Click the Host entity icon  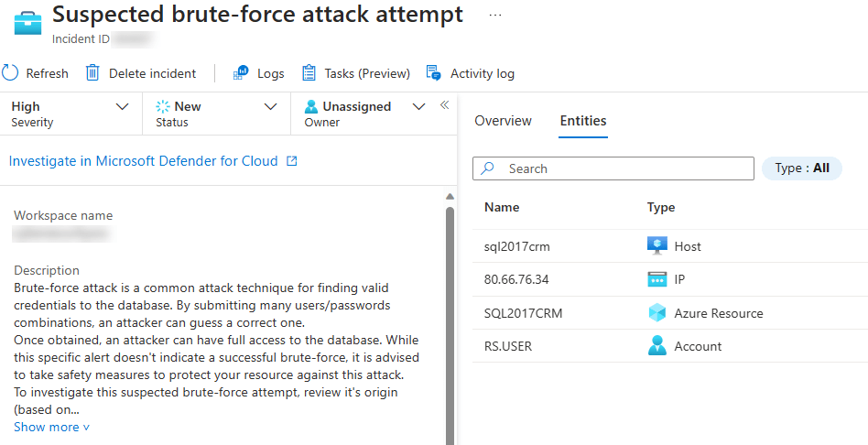click(x=657, y=245)
